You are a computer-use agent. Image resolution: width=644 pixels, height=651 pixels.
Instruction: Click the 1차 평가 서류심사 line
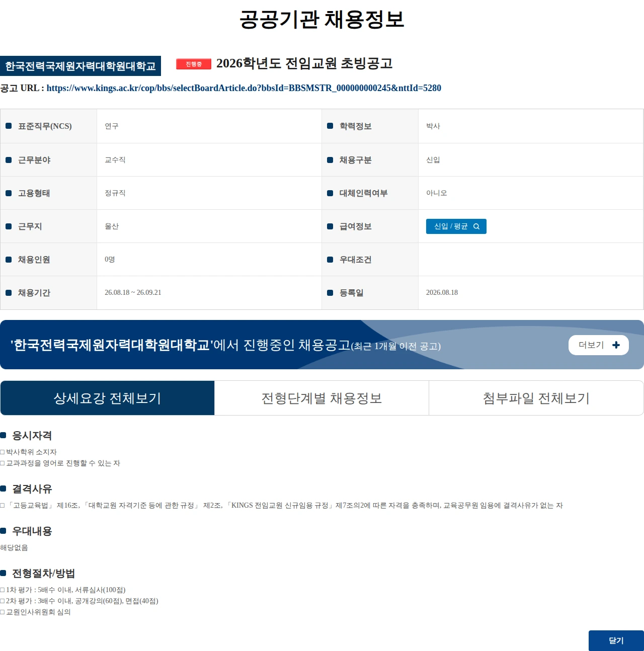(63, 590)
